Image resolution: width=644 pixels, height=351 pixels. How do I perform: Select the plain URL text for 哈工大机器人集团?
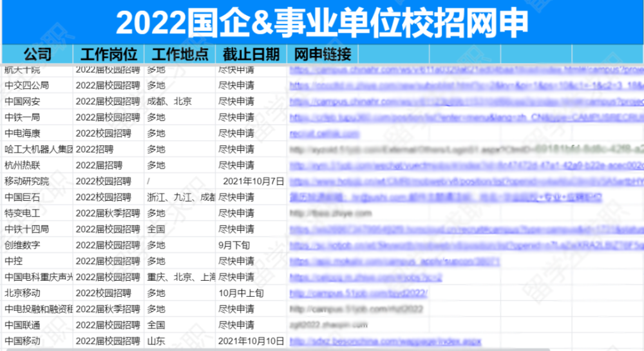point(466,149)
